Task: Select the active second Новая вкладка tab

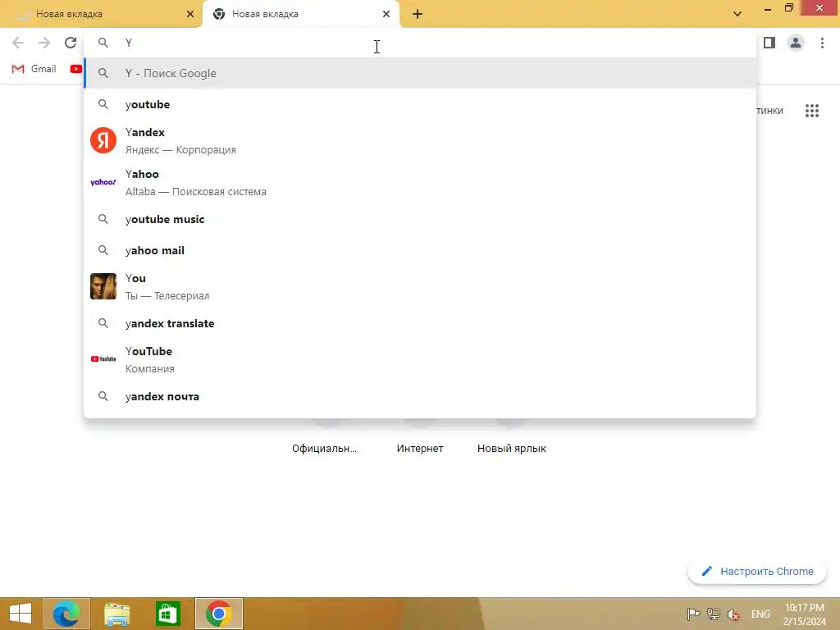Action: pyautogui.click(x=300, y=15)
